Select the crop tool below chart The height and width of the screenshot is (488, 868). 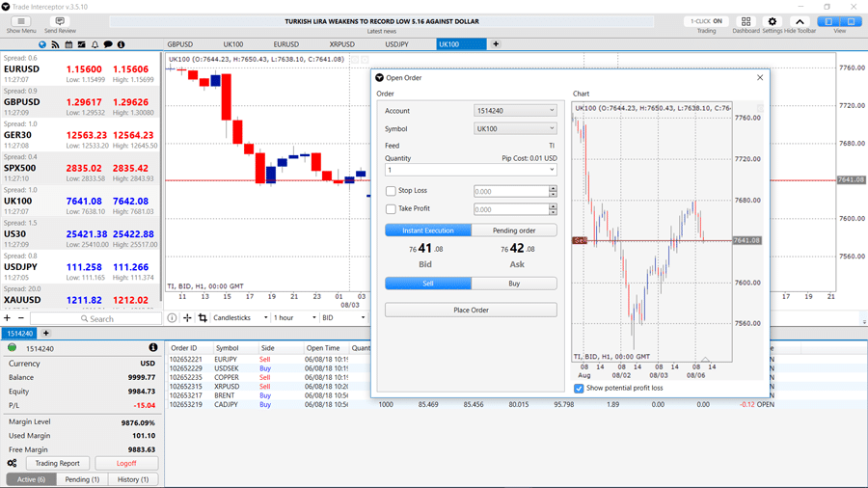[203, 317]
